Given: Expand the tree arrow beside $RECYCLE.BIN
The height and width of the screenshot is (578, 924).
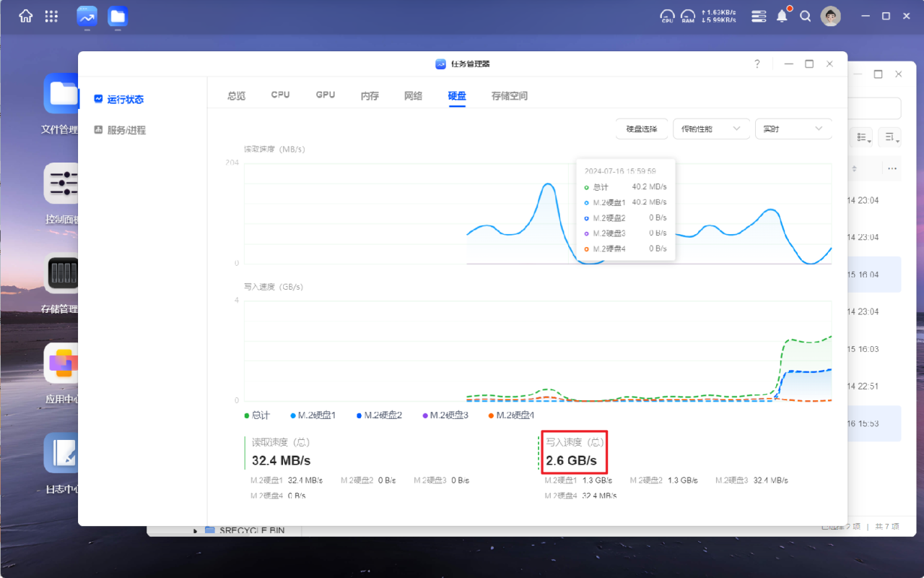Looking at the screenshot, I should pyautogui.click(x=195, y=531).
